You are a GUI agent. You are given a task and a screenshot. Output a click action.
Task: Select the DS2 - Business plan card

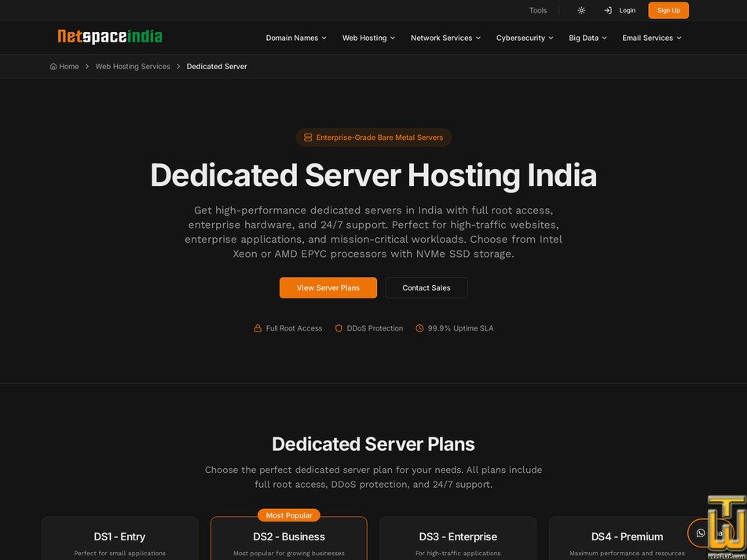tap(289, 538)
